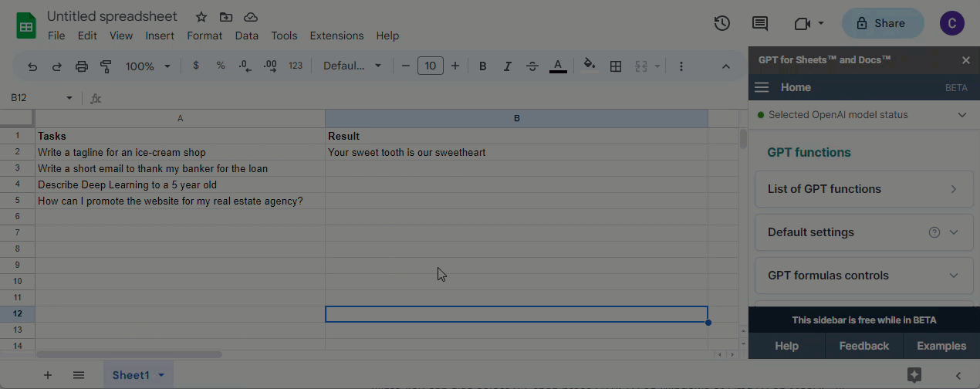Open the Format menu
980x389 pixels.
tap(204, 36)
